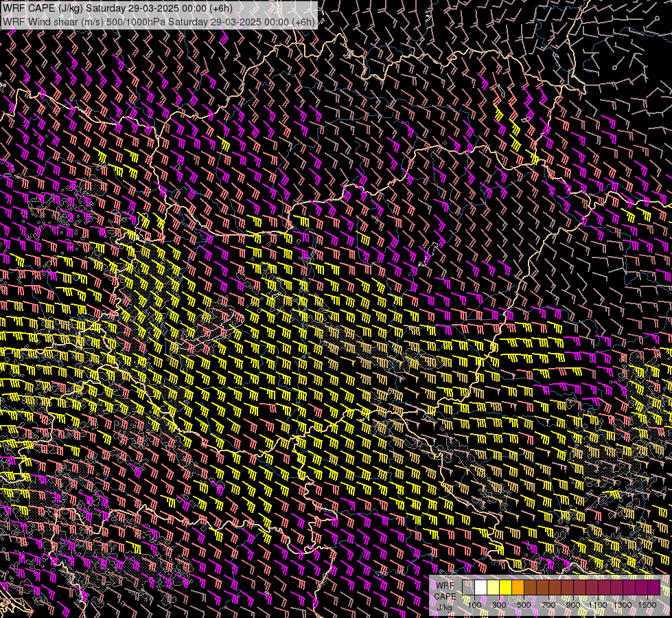Viewport: 672px width, 618px height.
Task: Click the legend value 300
Action: pyautogui.click(x=499, y=605)
